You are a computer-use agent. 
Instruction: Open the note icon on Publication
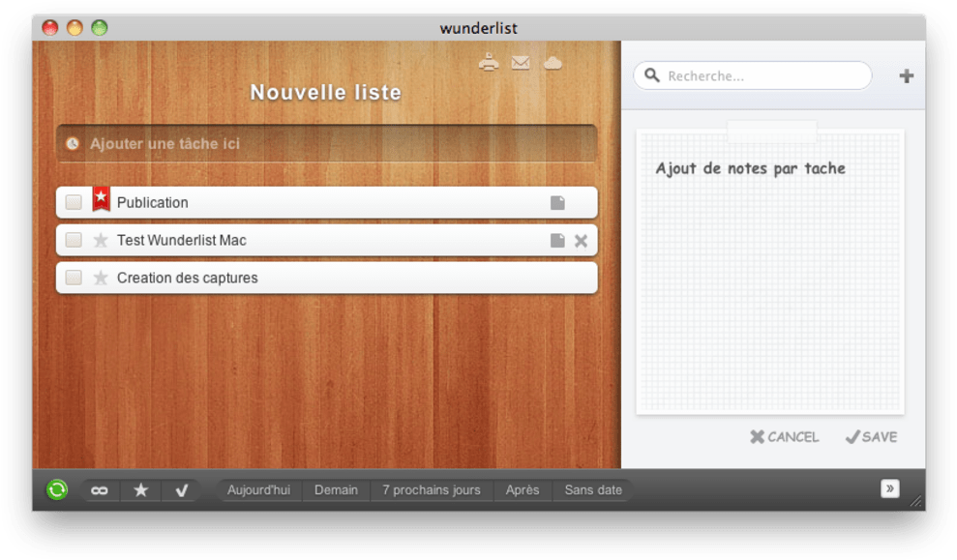coord(557,202)
